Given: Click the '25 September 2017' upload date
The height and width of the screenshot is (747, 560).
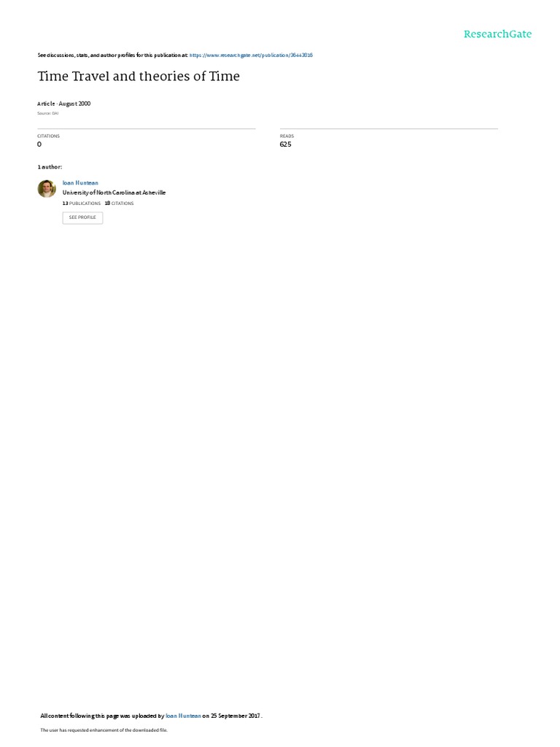Looking at the screenshot, I should point(236,716).
